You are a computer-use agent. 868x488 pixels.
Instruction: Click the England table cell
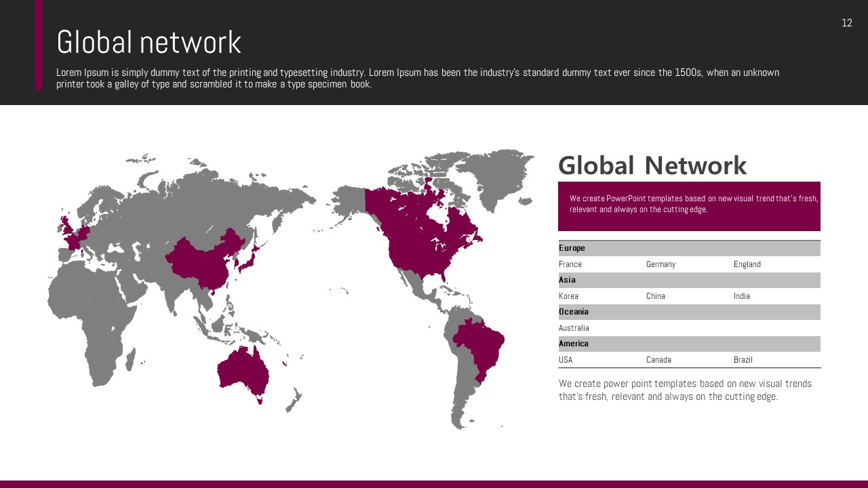coord(747,264)
